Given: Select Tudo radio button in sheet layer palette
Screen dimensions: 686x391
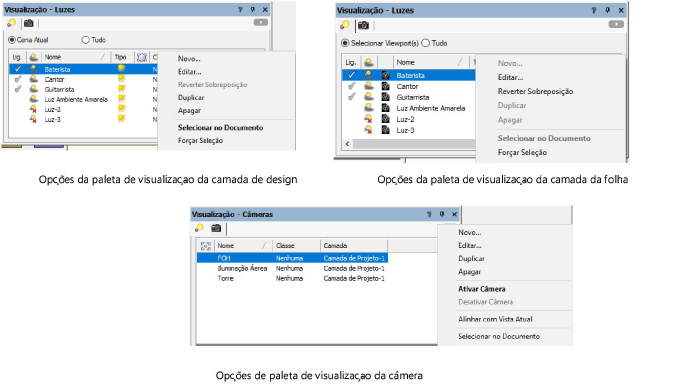Looking at the screenshot, I should [x=425, y=43].
